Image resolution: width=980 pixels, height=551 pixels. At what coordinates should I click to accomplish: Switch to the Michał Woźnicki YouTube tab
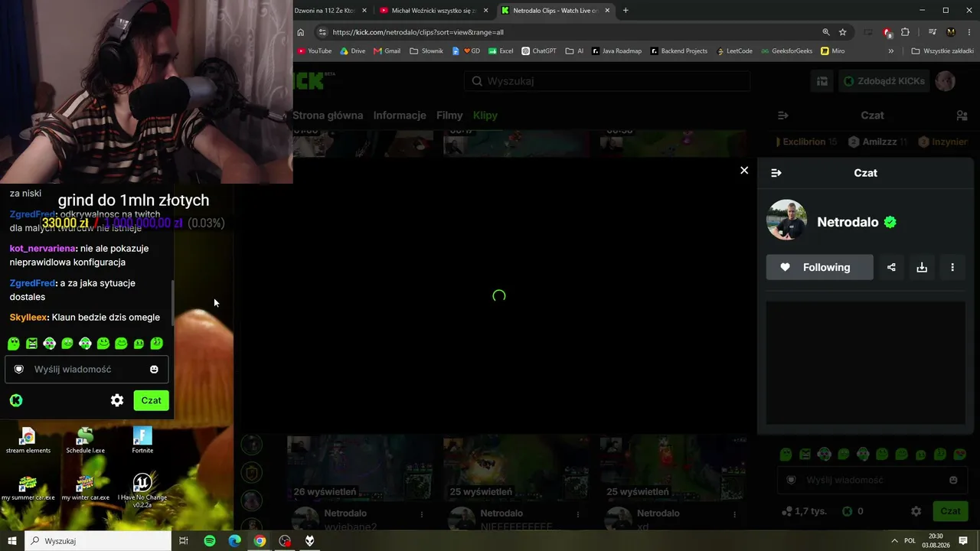[433, 11]
